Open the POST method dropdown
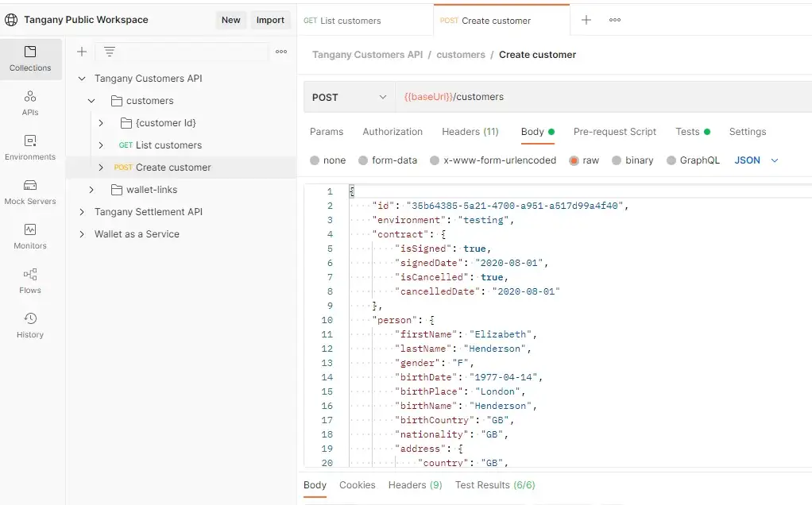Screen dimensions: 812x505 pos(349,98)
